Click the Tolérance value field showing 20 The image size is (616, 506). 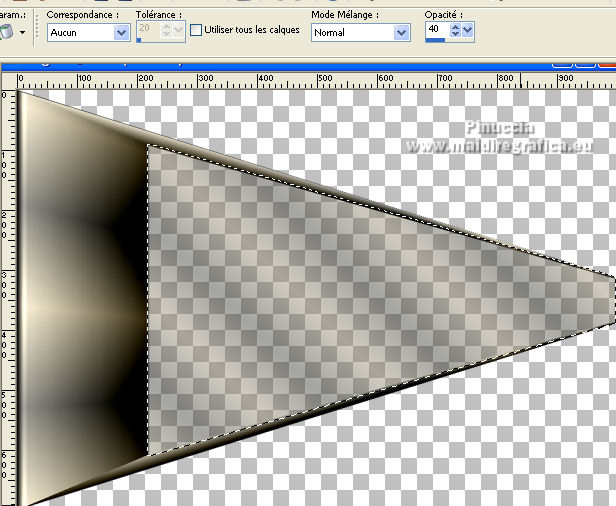148,29
